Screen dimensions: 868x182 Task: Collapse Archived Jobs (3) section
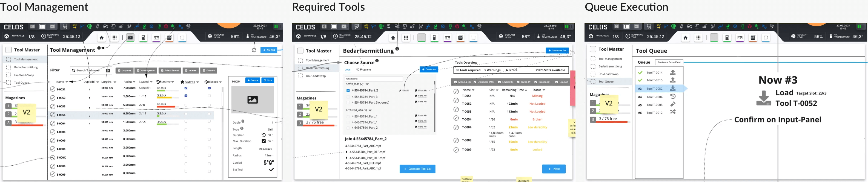point(370,110)
